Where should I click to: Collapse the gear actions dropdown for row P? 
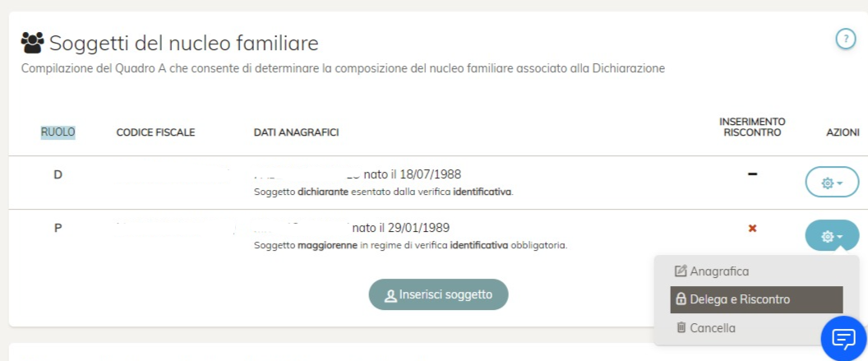832,236
